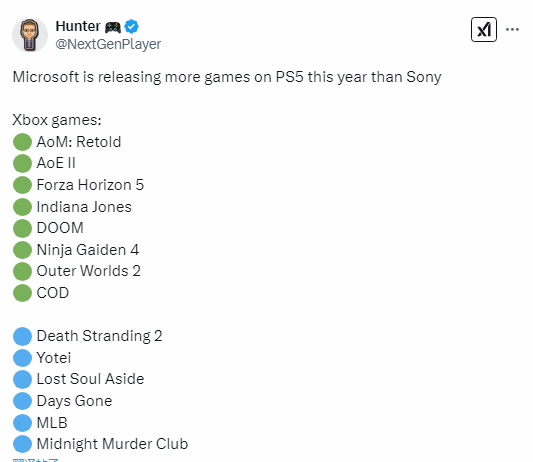The image size is (533, 462).
Task: Click blue circle beside Midnight Murder Club
Action: click(22, 444)
